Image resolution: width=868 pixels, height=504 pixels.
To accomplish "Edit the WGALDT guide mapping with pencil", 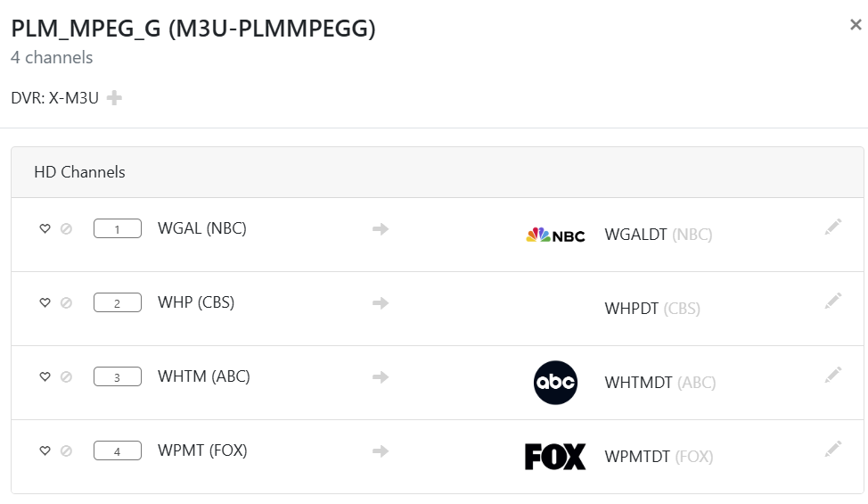I will pos(832,227).
